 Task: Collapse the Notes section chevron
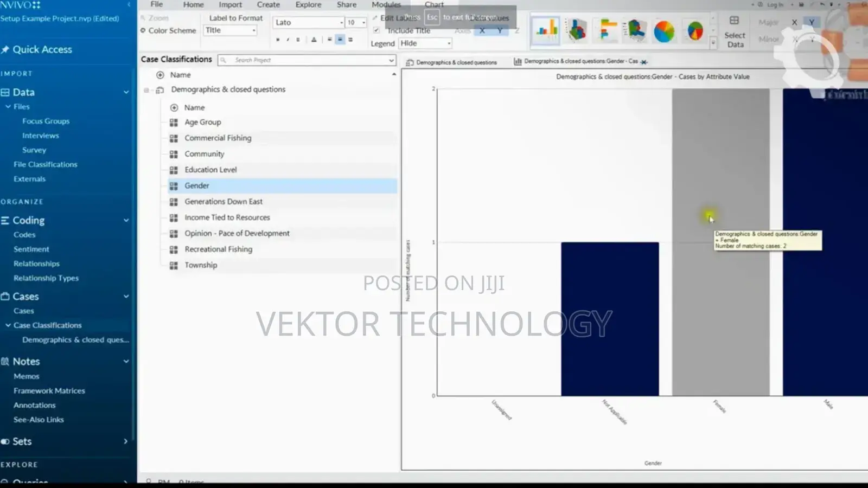pyautogui.click(x=126, y=362)
